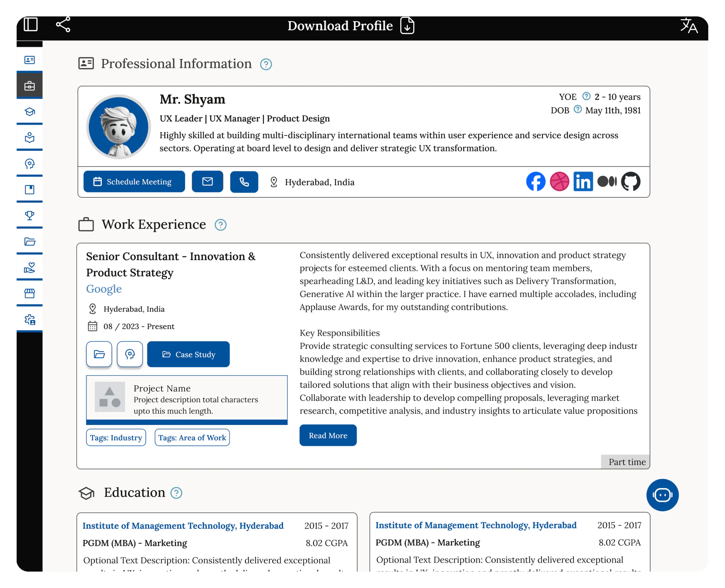Click the Download Profile icon
Screen dimensions: 725x588
[x=407, y=26]
